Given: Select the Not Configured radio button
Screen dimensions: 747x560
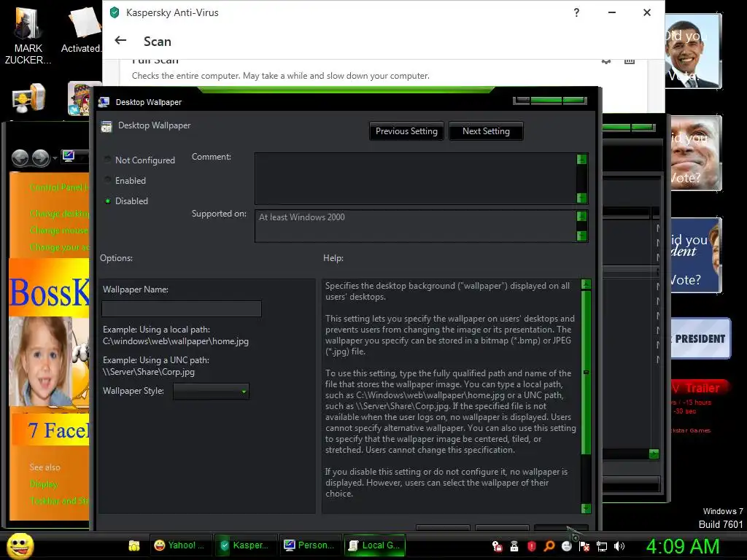Looking at the screenshot, I should coord(108,160).
